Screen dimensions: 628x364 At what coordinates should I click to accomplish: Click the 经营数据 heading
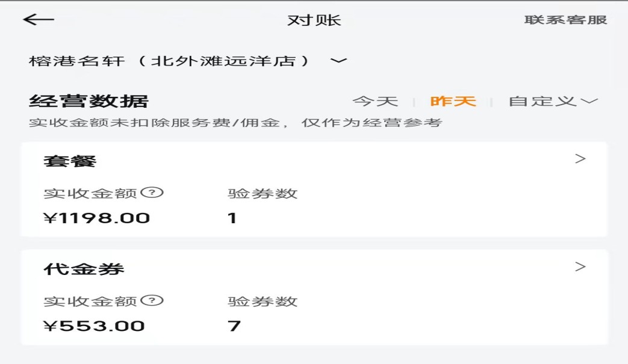89,101
